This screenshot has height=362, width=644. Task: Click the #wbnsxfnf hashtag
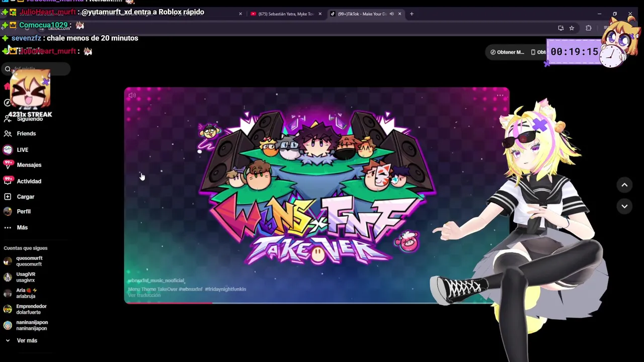(190, 290)
